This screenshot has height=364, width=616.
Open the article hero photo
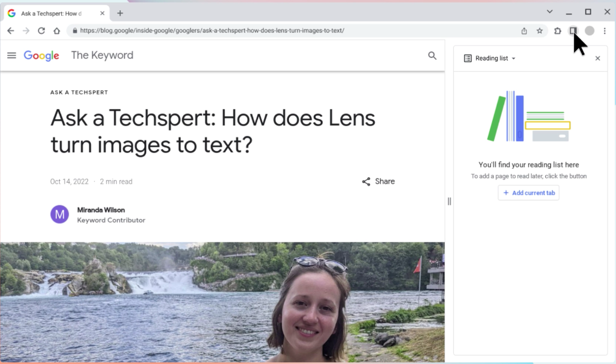(222, 302)
